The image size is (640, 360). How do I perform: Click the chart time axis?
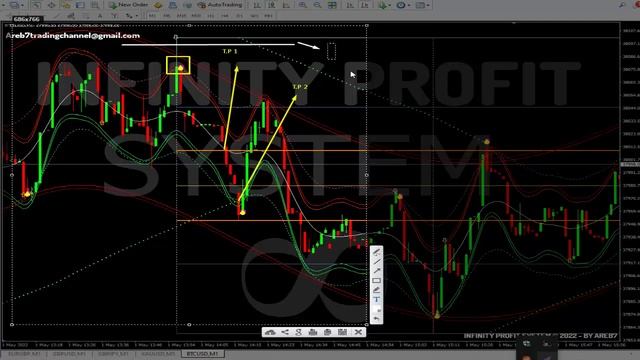(x=310, y=345)
